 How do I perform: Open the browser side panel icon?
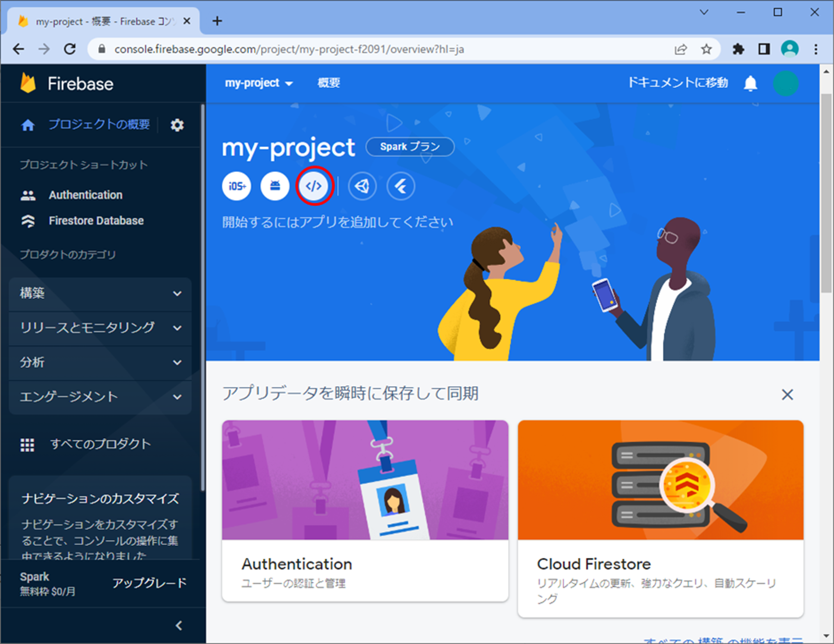click(x=764, y=49)
